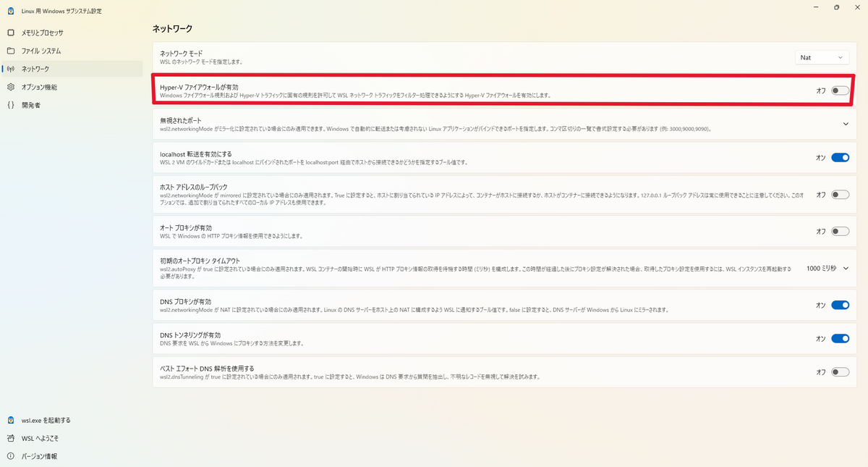Launch wsl.exe from the sidebar link

coord(46,420)
